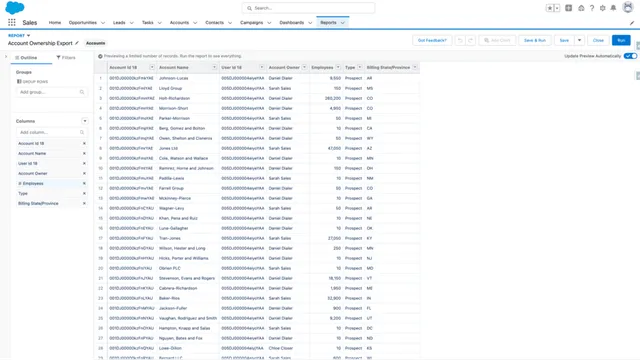Open the Global Actions plus icon
The image size is (640, 360).
tap(569, 8)
